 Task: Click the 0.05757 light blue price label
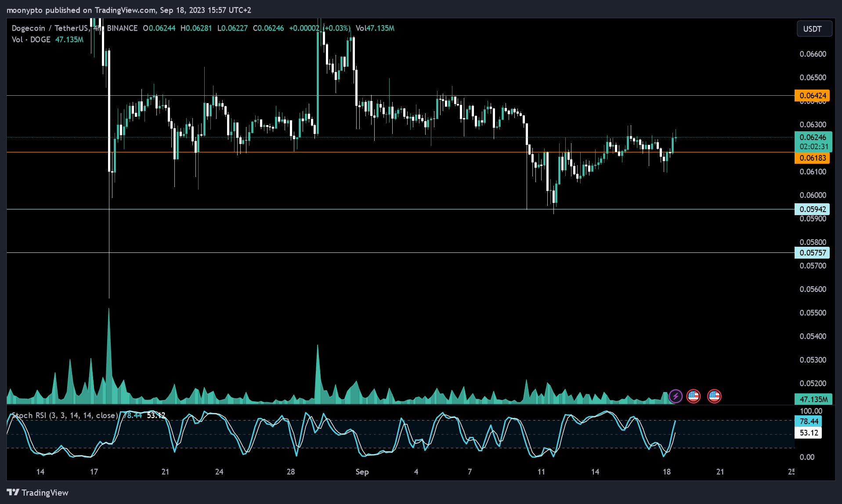(812, 253)
